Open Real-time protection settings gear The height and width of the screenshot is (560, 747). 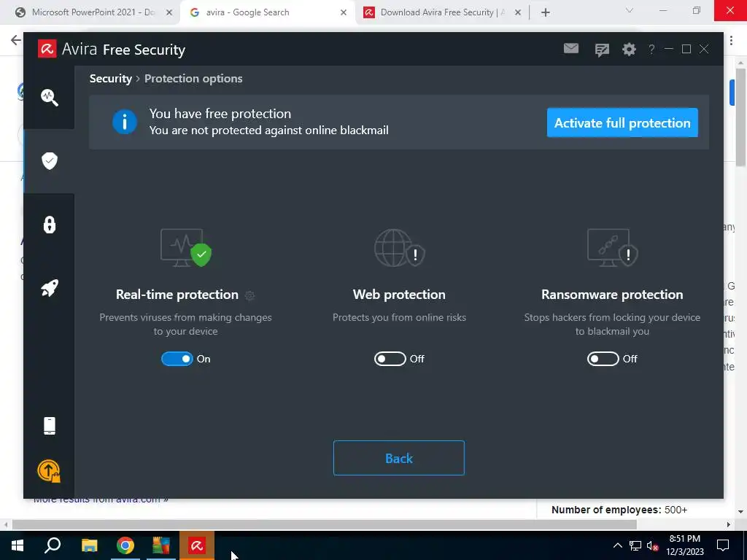pyautogui.click(x=249, y=296)
